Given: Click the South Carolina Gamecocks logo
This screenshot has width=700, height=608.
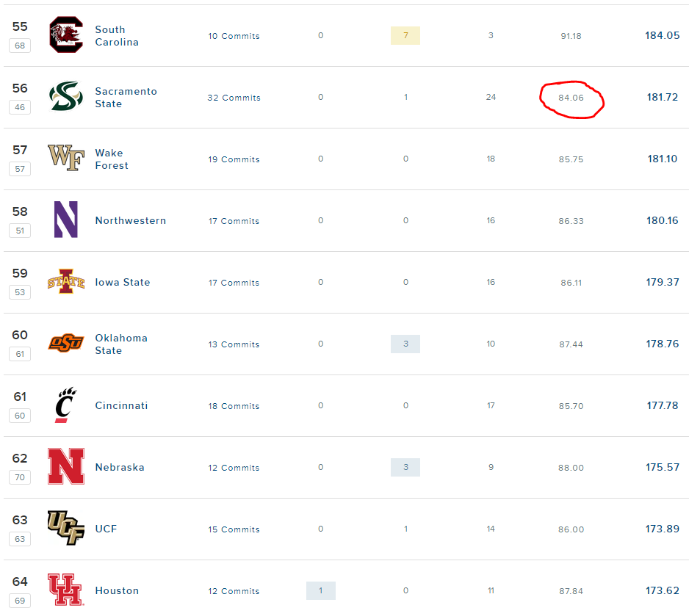Looking at the screenshot, I should click(x=66, y=35).
